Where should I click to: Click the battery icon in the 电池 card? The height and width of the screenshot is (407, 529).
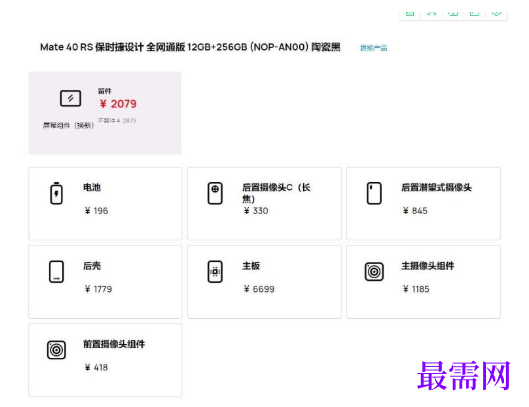pyautogui.click(x=56, y=193)
